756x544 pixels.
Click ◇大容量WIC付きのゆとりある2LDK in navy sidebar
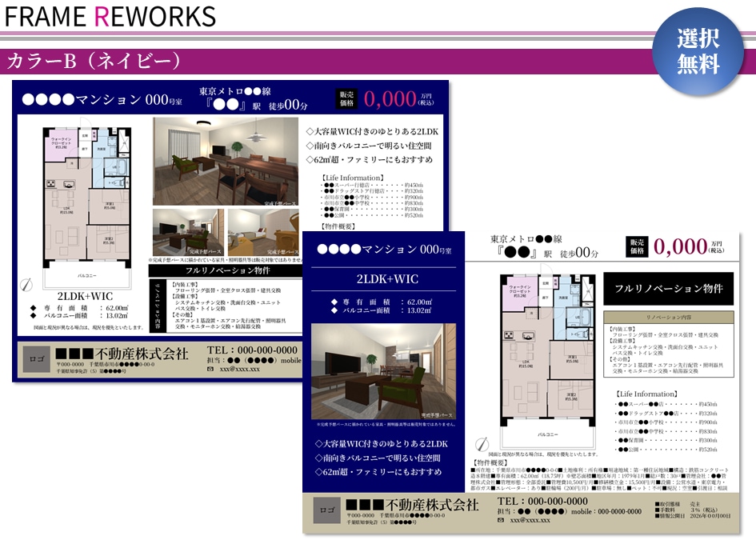click(x=382, y=444)
